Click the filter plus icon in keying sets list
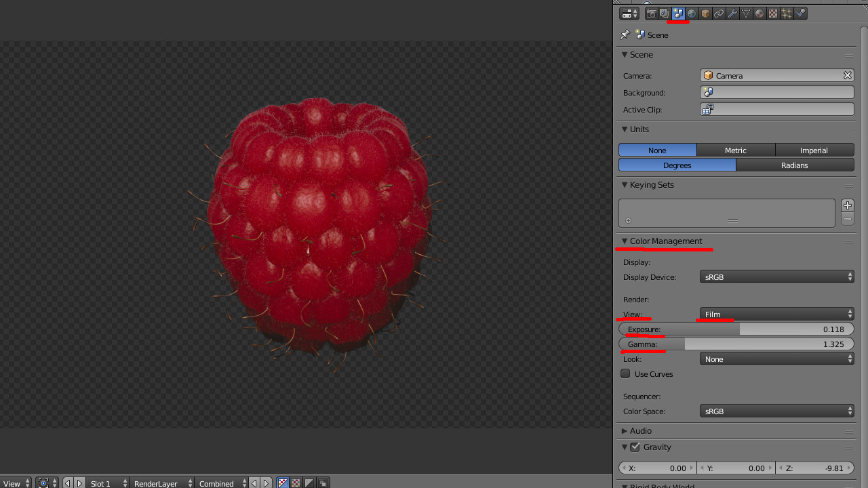 click(628, 220)
